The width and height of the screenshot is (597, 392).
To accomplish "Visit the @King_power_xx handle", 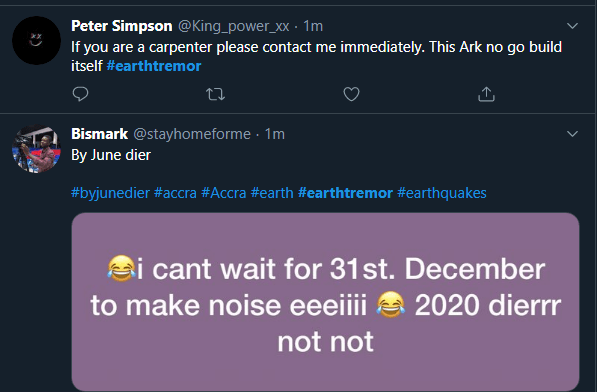I will pos(233,26).
